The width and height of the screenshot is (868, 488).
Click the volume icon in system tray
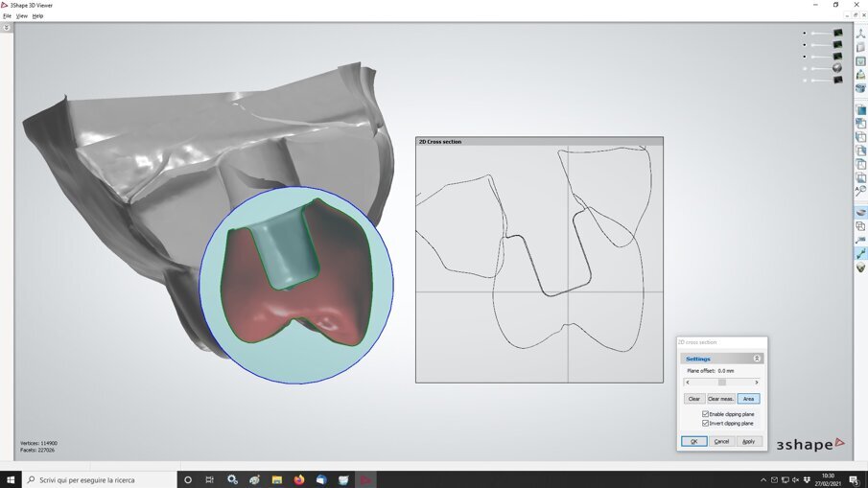795,479
